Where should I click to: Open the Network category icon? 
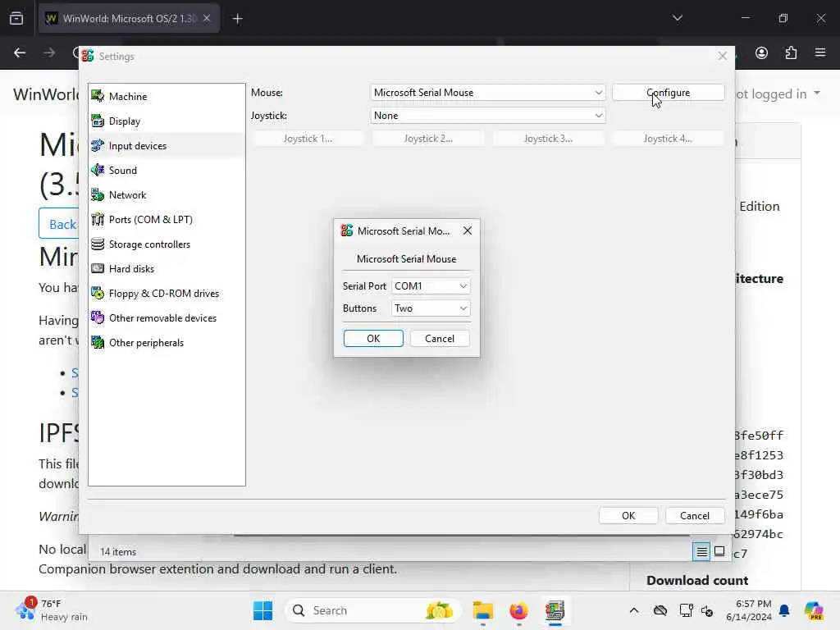(98, 194)
